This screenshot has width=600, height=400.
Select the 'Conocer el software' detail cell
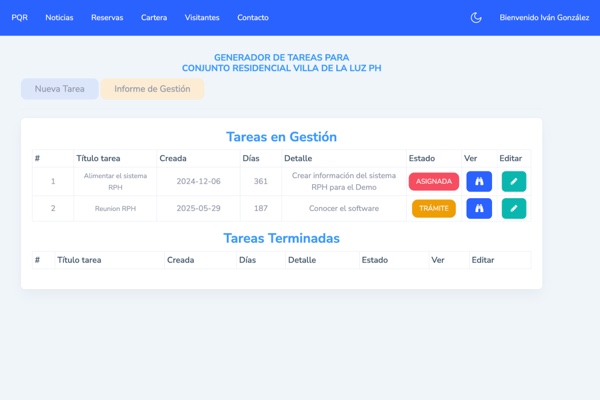[344, 209]
